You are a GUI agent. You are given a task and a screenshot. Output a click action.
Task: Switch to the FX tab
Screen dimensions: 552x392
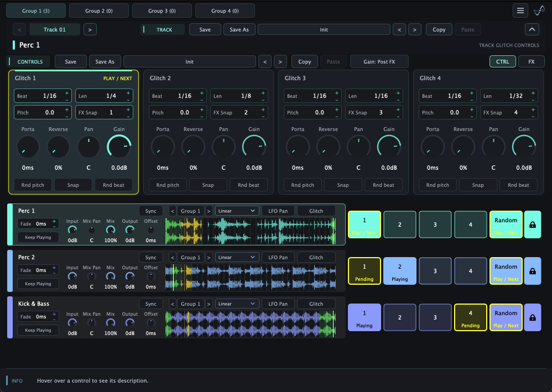tap(531, 61)
